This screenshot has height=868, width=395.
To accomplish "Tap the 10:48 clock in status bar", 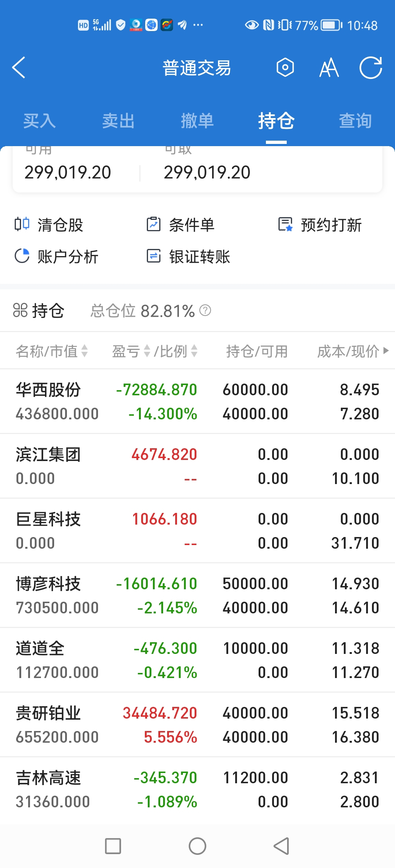I will pyautogui.click(x=362, y=25).
